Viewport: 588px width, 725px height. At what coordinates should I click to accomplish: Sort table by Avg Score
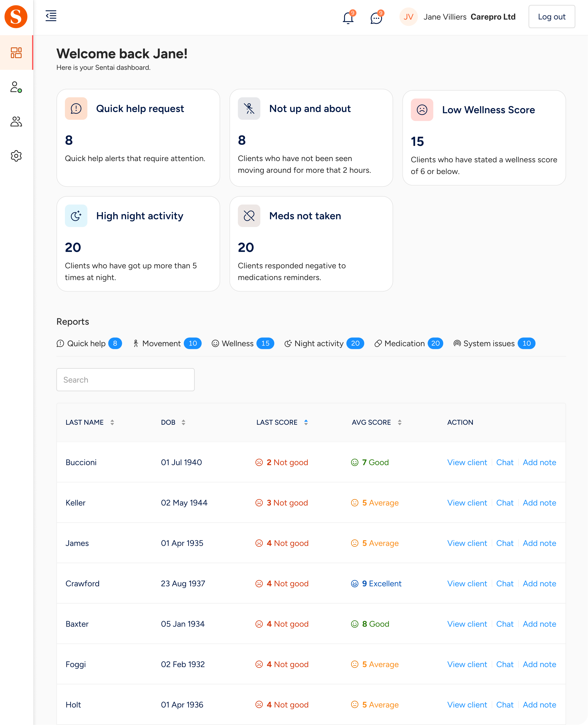(400, 422)
